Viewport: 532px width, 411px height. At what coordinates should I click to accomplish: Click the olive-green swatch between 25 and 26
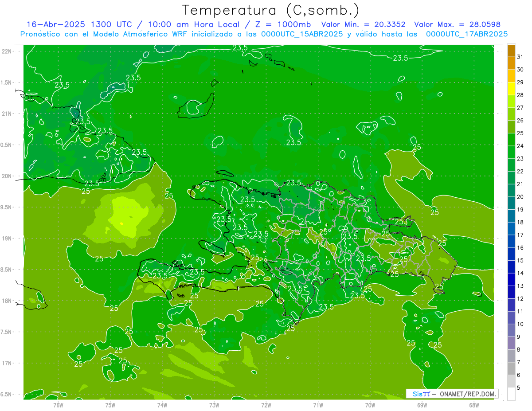512,127
